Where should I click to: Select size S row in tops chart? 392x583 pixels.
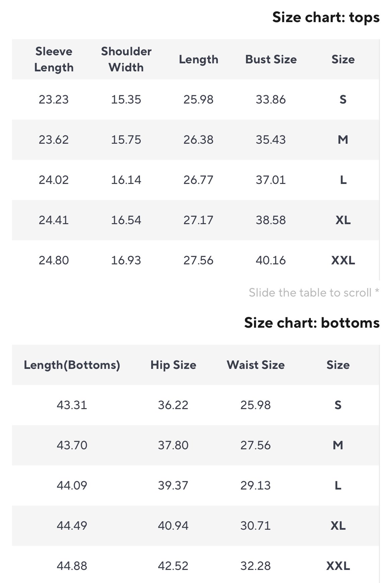click(x=196, y=100)
